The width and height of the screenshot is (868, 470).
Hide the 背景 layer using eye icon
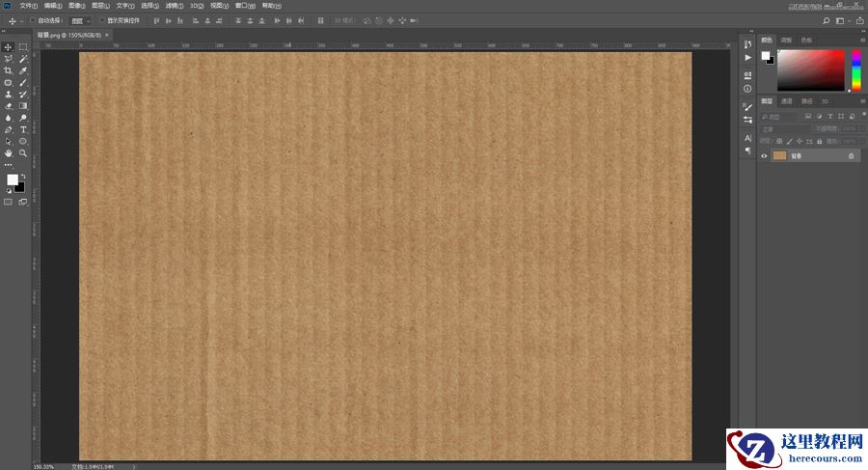pos(765,155)
